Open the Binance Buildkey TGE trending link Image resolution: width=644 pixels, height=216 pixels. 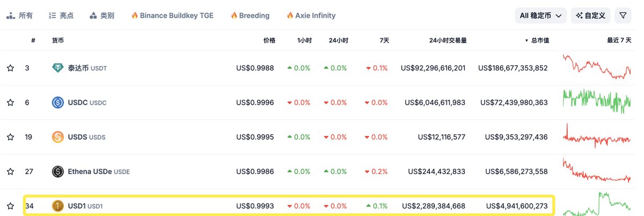[172, 16]
